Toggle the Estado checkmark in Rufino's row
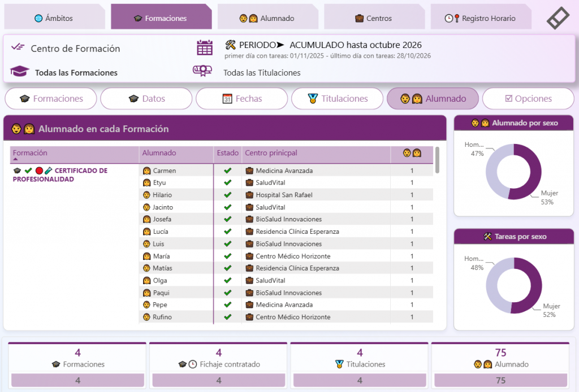The image size is (579, 392). tap(228, 317)
